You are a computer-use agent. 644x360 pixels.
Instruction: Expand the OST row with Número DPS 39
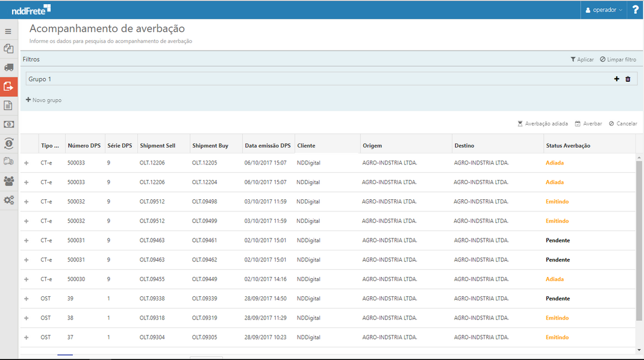pyautogui.click(x=26, y=299)
